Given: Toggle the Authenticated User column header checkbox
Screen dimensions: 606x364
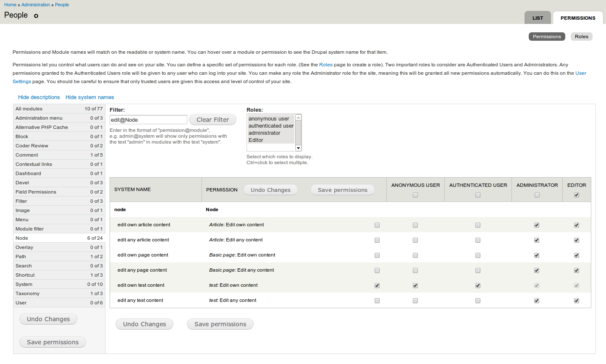Looking at the screenshot, I should tap(478, 195).
